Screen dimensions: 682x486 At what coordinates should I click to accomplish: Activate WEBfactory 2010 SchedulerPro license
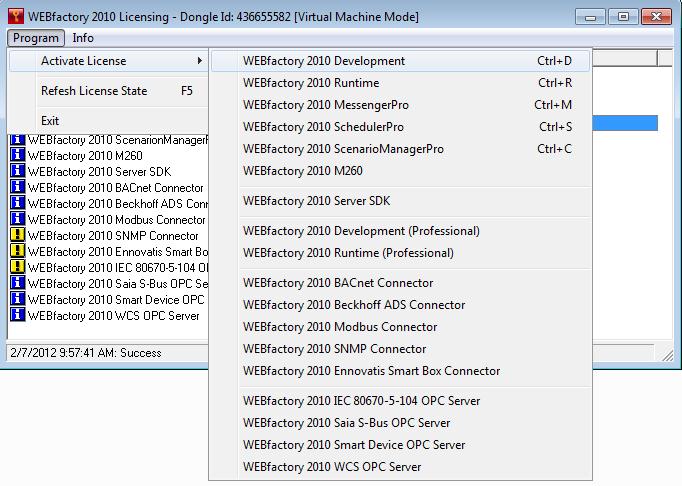click(x=400, y=127)
